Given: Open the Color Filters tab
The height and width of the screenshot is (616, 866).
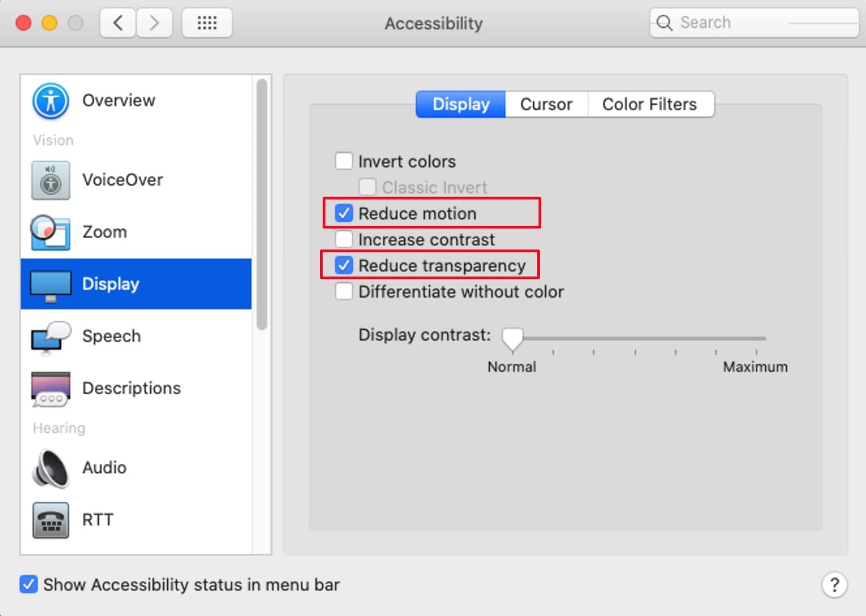Looking at the screenshot, I should [x=649, y=105].
